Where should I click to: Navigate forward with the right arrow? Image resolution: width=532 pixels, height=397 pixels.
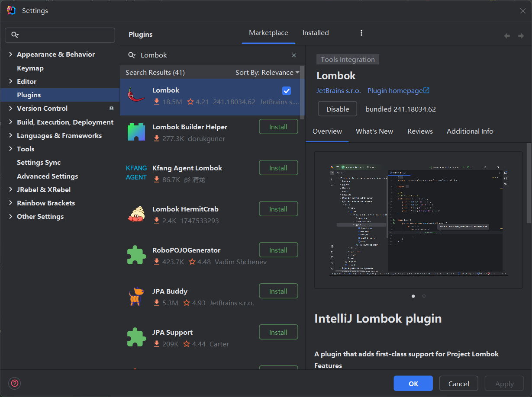coord(521,36)
